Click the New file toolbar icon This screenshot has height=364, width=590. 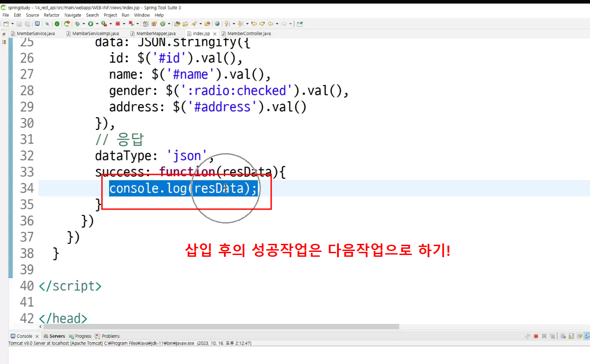coord(6,24)
